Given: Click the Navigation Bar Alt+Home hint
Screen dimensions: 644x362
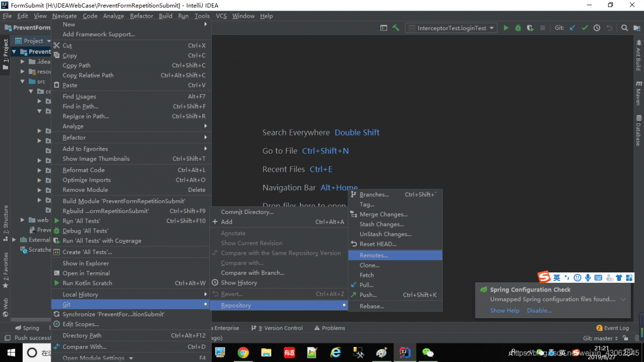Looking at the screenshot, I should 310,188.
